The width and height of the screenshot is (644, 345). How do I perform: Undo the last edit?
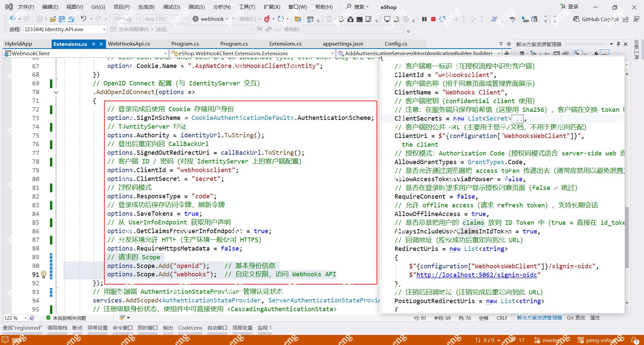[84, 19]
